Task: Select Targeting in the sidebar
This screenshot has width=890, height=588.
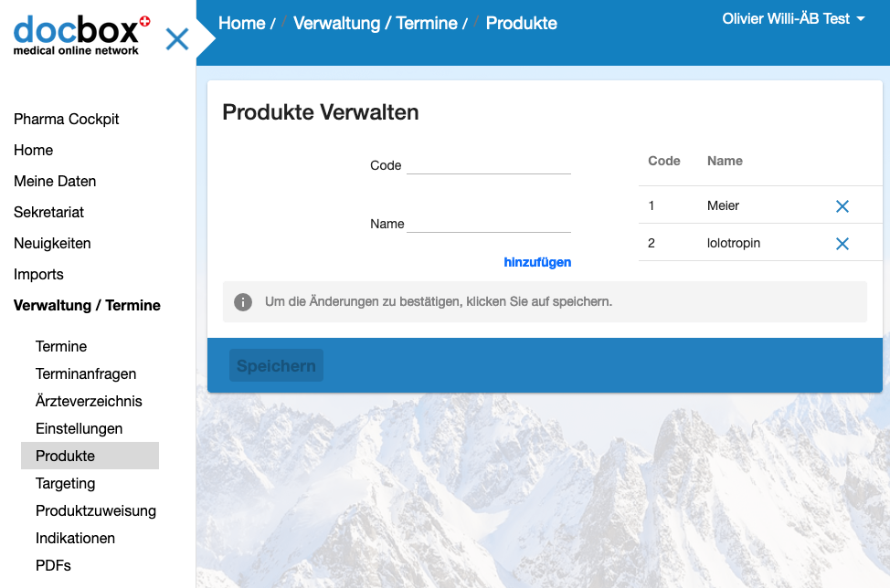Action: (65, 483)
